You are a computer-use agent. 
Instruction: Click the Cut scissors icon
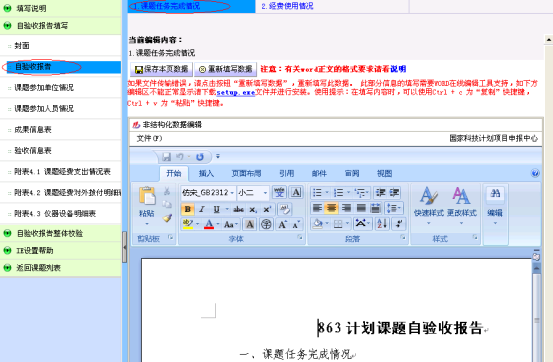(167, 191)
